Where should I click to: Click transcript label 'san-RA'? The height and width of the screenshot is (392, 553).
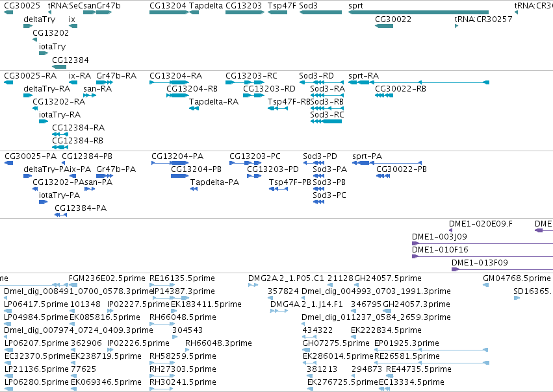(97, 89)
